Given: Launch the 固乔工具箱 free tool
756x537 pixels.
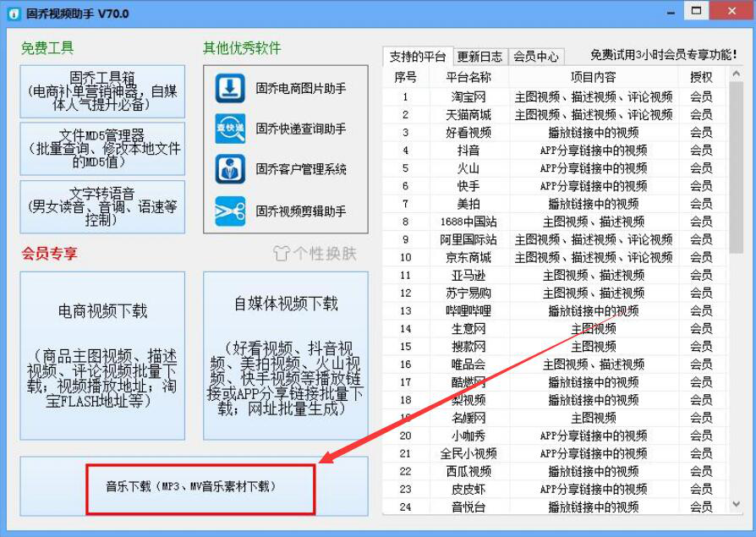Looking at the screenshot, I should pyautogui.click(x=102, y=91).
